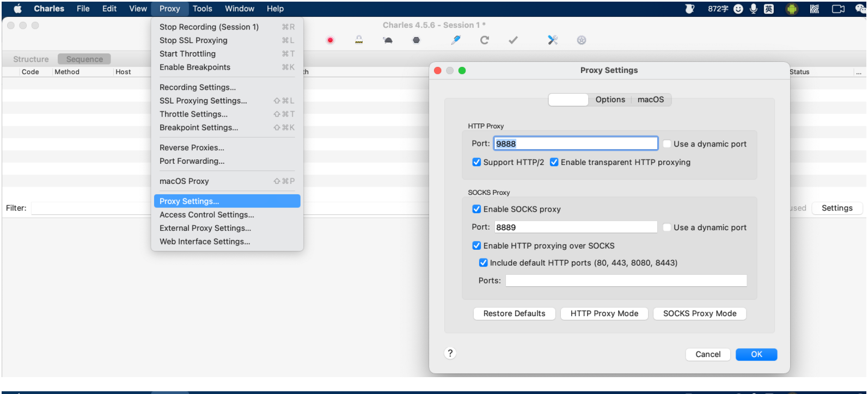Open Settings via gear toolbar icon
The image size is (868, 394).
pos(582,40)
